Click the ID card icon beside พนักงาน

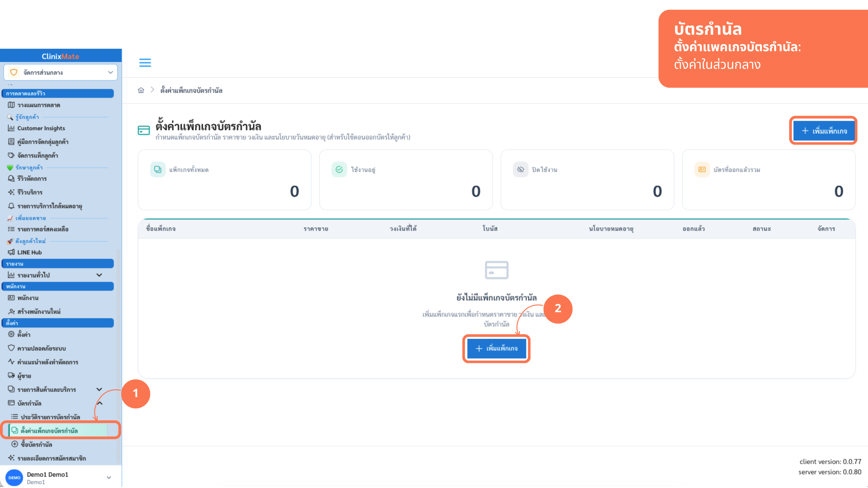click(11, 298)
